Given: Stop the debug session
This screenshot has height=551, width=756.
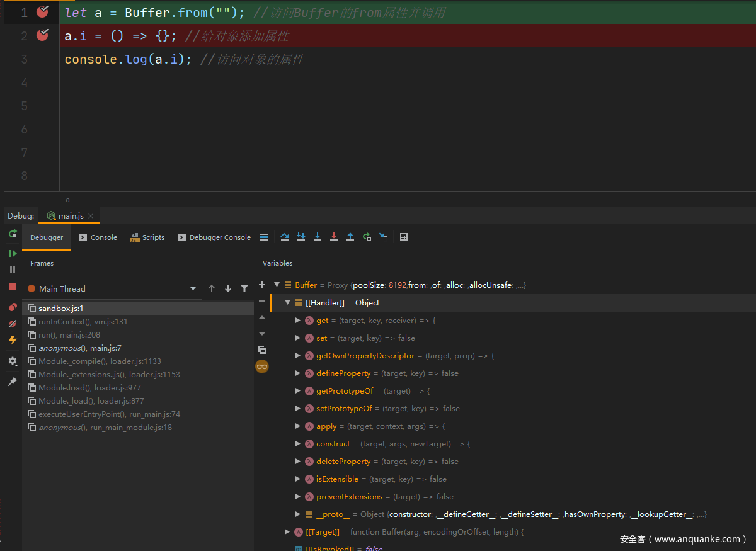Looking at the screenshot, I should coord(13,287).
